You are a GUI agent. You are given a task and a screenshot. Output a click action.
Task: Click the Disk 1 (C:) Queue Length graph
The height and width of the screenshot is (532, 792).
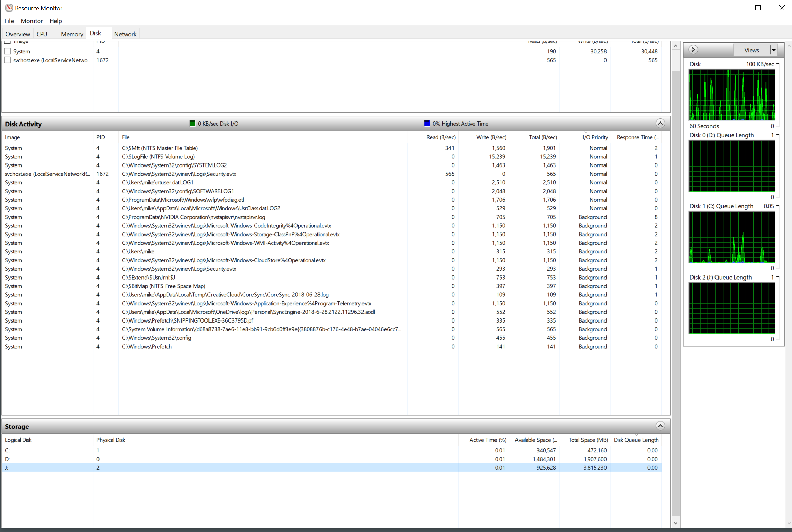point(732,237)
